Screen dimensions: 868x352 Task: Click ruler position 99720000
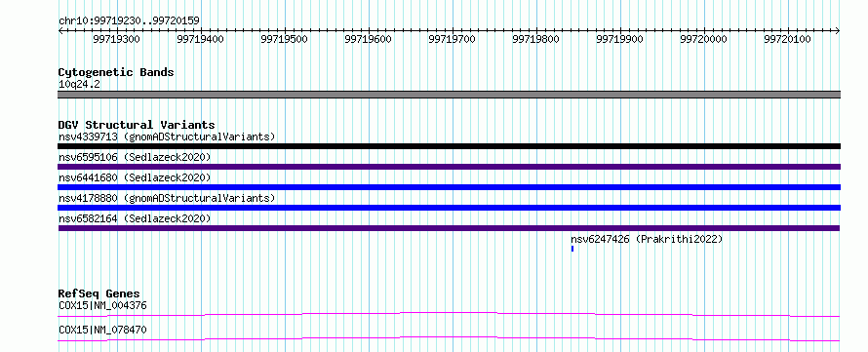tap(703, 39)
